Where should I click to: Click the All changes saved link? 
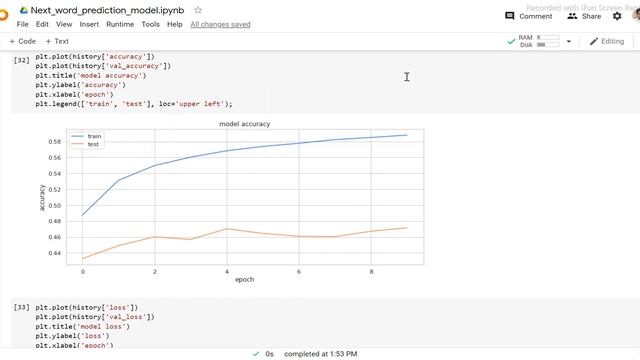coord(220,24)
